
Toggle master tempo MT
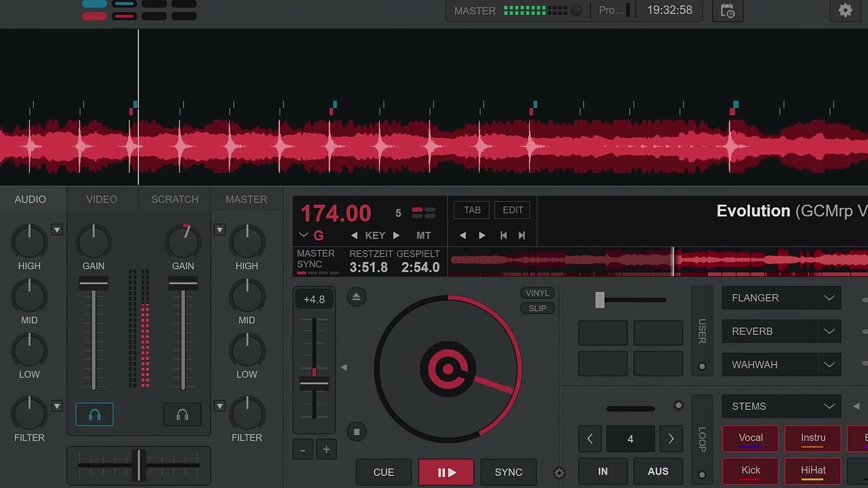click(424, 236)
